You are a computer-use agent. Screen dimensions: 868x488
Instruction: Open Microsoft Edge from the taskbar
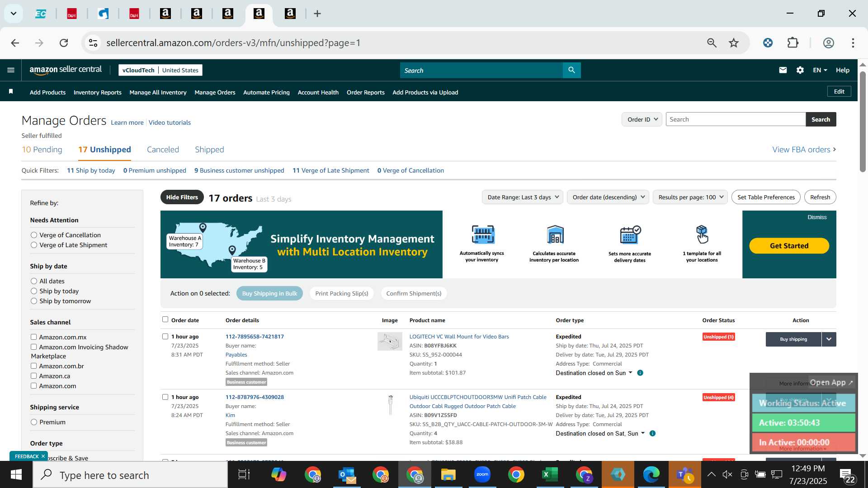pos(651,475)
